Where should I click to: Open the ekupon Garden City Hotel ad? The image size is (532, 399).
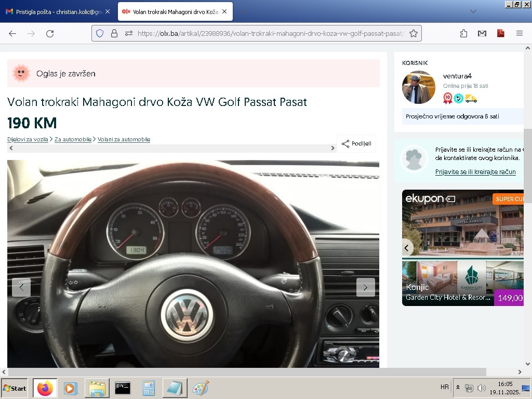click(463, 248)
